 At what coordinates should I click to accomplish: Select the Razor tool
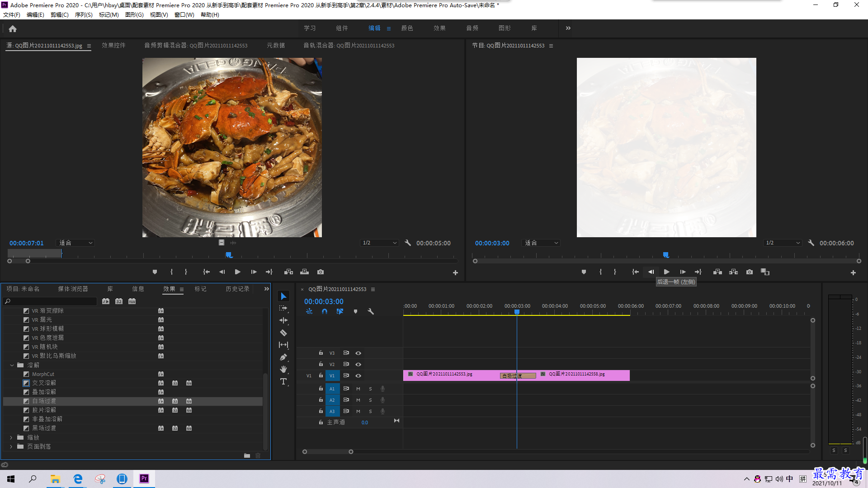pyautogui.click(x=283, y=333)
